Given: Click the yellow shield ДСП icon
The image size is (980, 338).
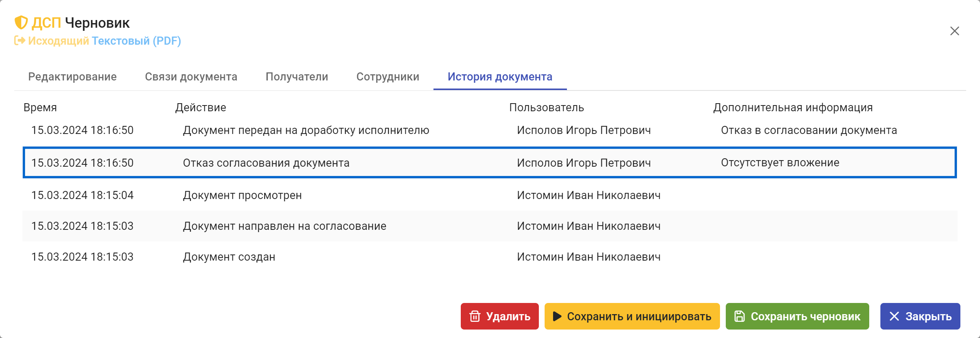Looking at the screenshot, I should pos(21,23).
